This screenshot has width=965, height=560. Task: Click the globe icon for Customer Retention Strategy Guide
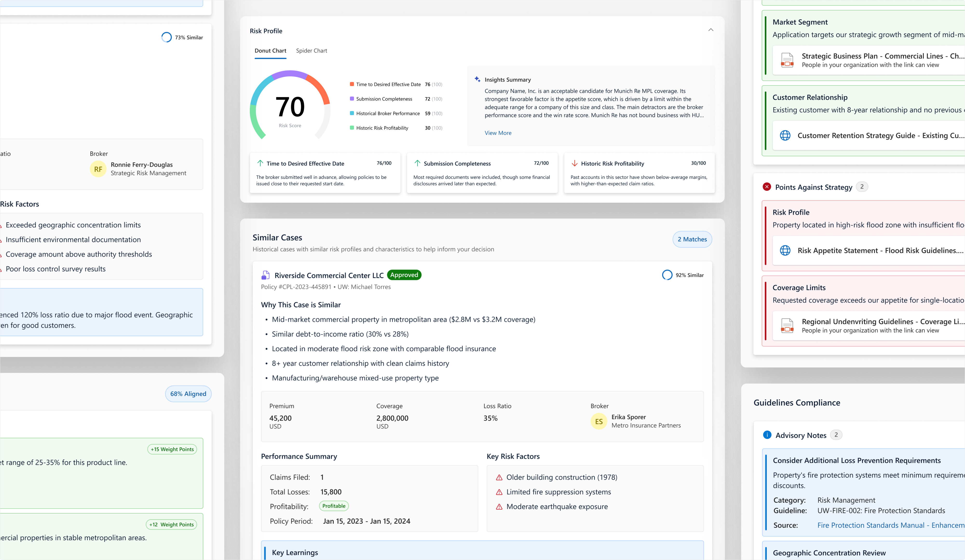(x=785, y=135)
